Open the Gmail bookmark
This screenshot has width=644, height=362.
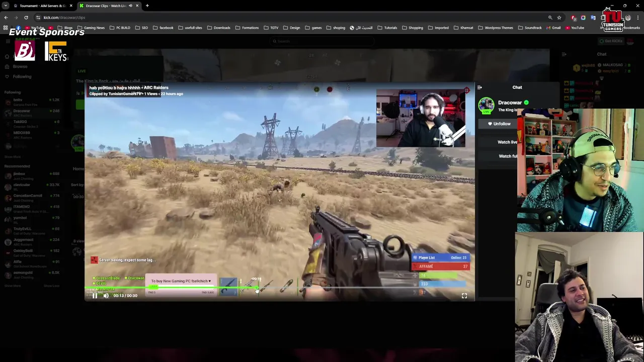pos(553,28)
